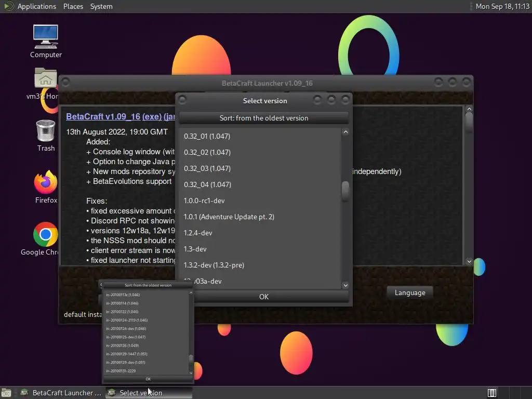532x399 pixels.
Task: Select version 1.0.0-rc1-dev
Action: click(260, 201)
